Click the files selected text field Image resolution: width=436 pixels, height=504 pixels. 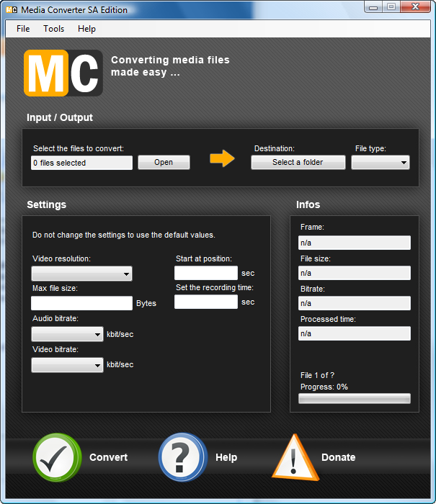tap(81, 163)
